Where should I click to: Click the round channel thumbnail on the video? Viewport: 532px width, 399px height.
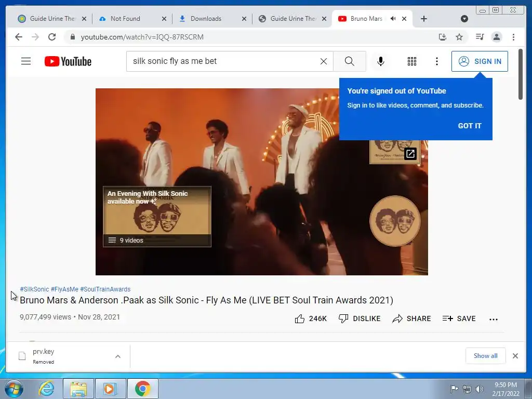395,221
